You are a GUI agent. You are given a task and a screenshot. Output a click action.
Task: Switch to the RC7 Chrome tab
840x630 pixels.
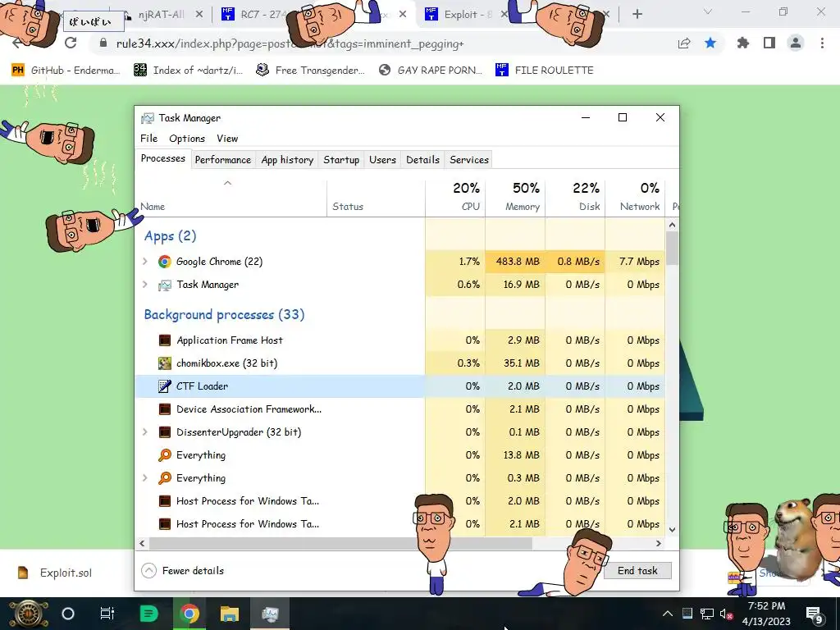tap(256, 15)
